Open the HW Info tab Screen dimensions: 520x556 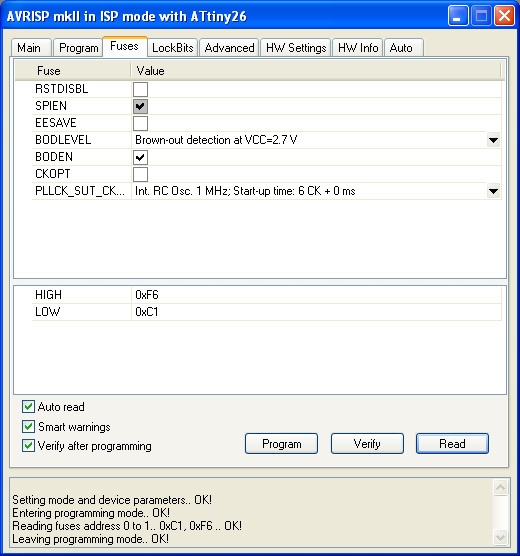point(358,48)
